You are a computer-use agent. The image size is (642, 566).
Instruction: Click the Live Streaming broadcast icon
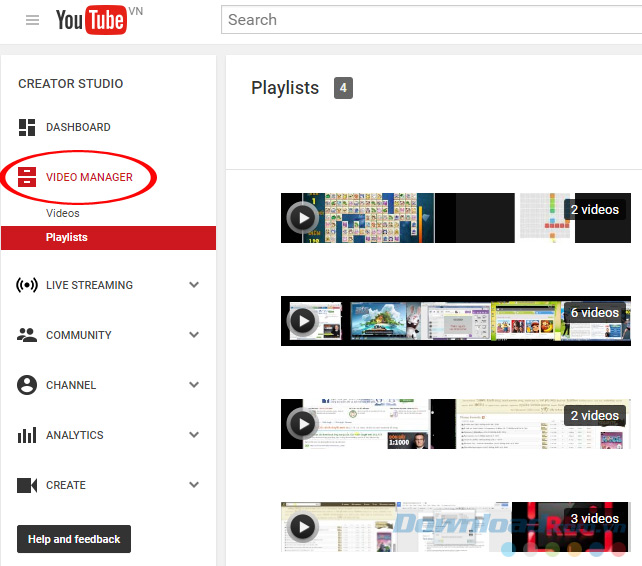(27, 285)
